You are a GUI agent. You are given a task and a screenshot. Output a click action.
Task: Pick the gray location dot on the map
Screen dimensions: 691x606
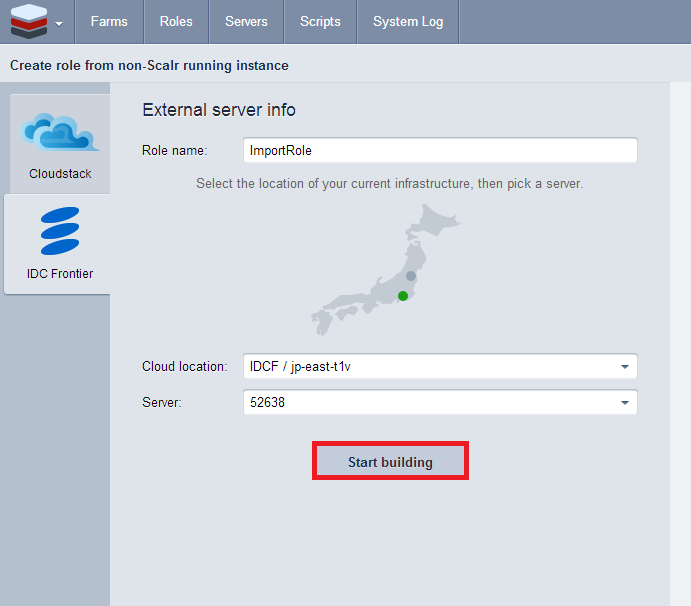click(411, 276)
